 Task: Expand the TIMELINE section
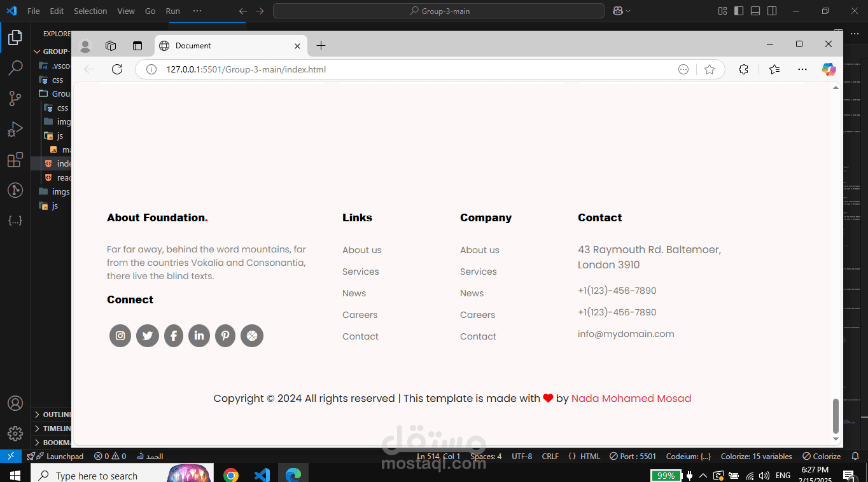(x=53, y=429)
